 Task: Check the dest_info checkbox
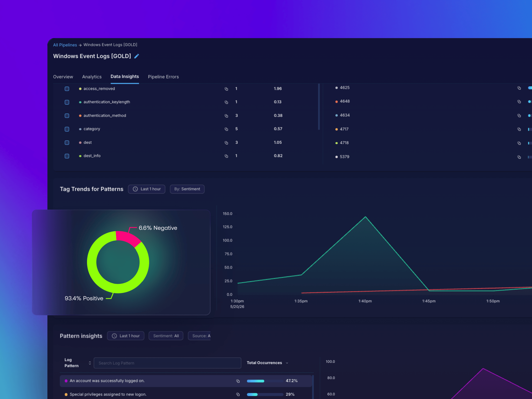pos(67,156)
